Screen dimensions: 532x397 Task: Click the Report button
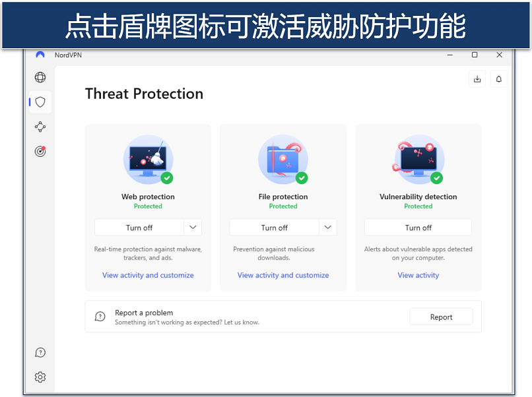(x=441, y=317)
